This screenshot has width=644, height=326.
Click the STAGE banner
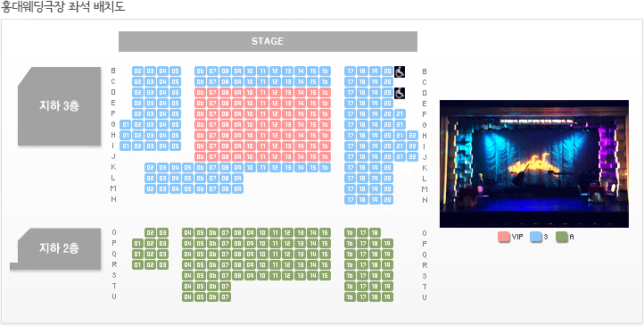(x=268, y=41)
